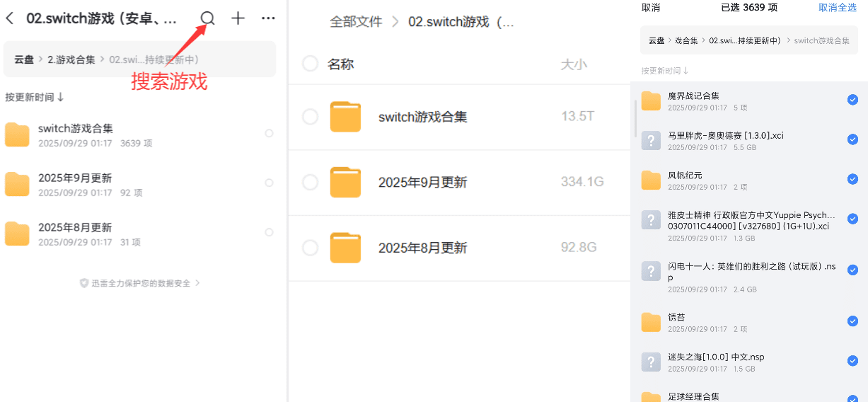Screen dimensions: 868x402
Task: Toggle the select-all circle beside 名称
Action: pos(310,64)
